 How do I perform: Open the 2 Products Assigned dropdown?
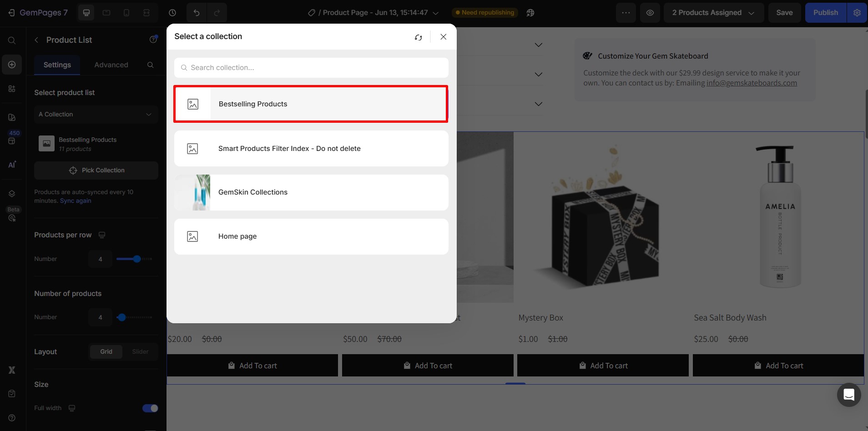[713, 13]
